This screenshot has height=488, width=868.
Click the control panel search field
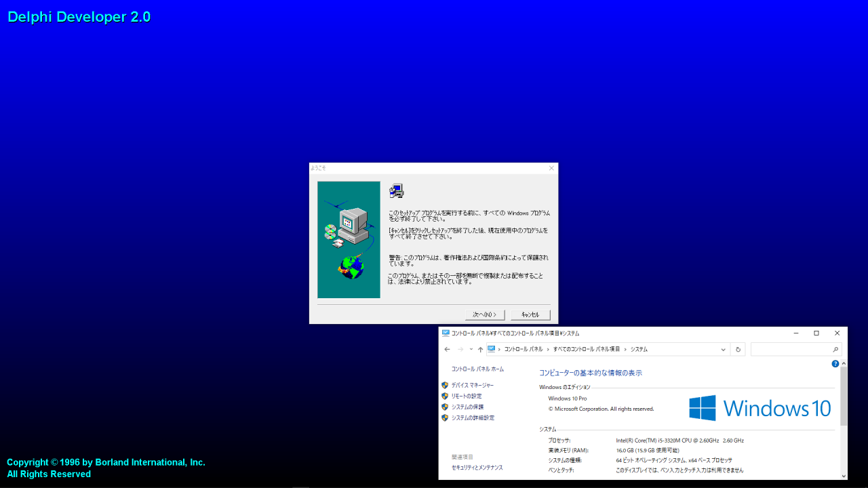pos(796,350)
